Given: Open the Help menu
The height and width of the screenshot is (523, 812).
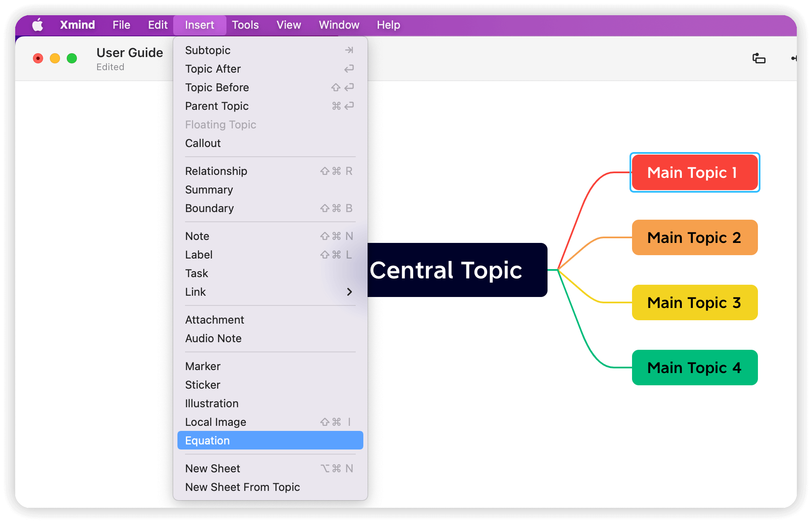Looking at the screenshot, I should point(388,25).
